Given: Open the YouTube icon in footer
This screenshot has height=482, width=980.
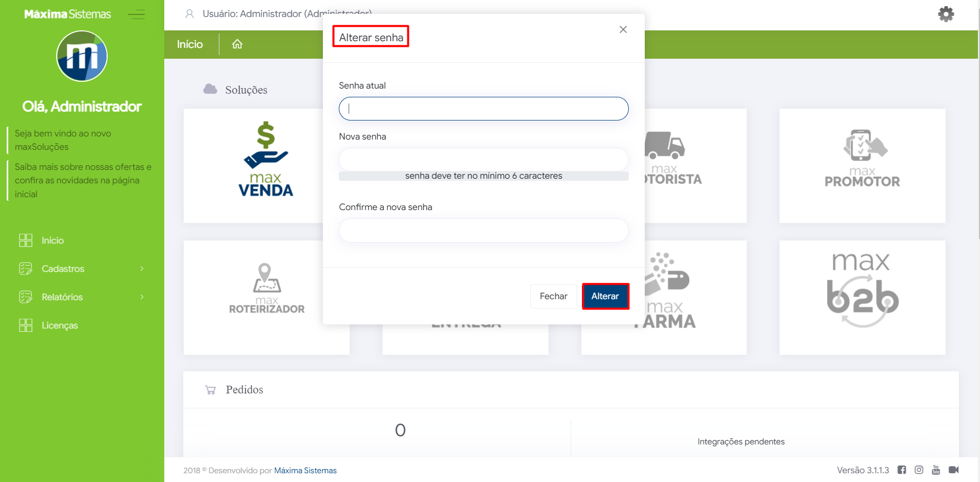Looking at the screenshot, I should (936, 470).
